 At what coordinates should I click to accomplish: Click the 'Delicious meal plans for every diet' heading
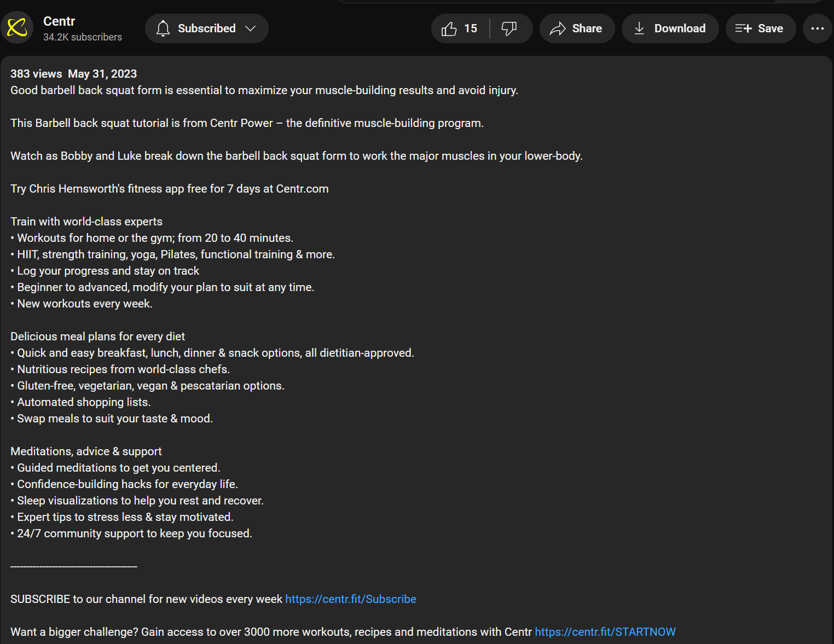(97, 336)
